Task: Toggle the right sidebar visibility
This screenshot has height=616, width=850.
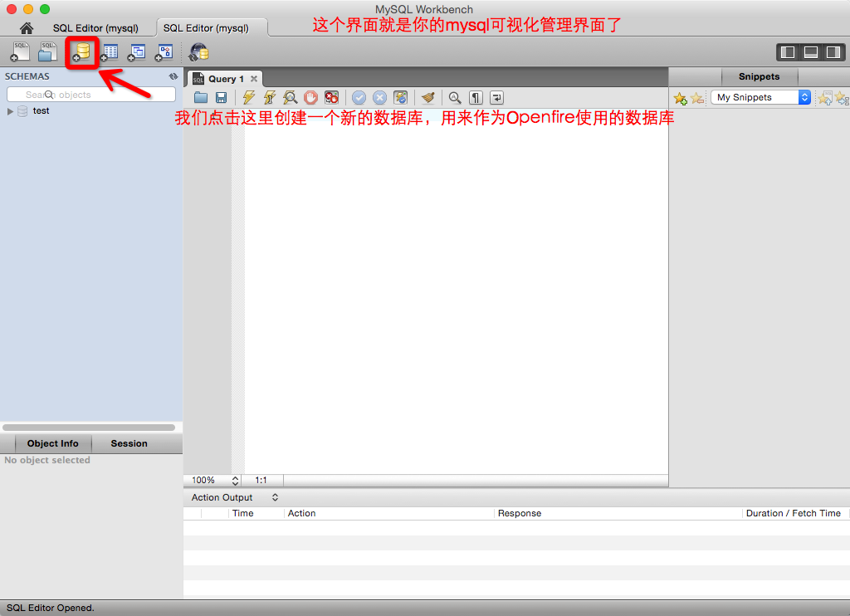Action: click(833, 52)
